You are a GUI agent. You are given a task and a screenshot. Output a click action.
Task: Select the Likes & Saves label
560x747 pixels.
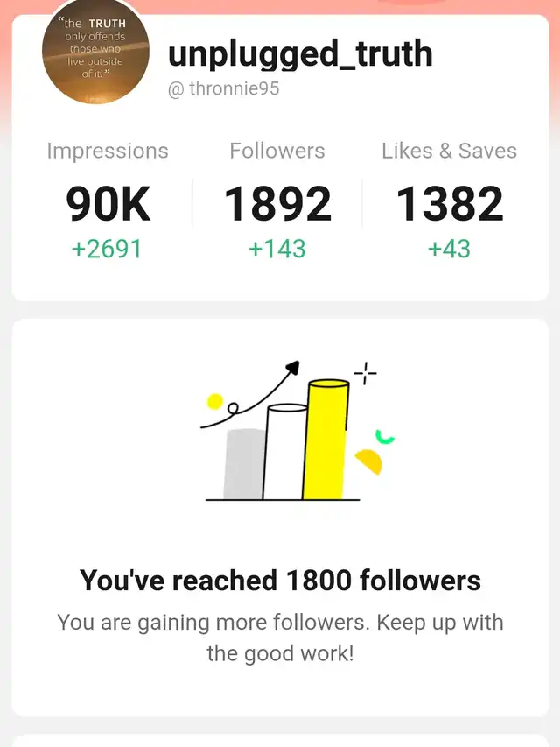449,151
